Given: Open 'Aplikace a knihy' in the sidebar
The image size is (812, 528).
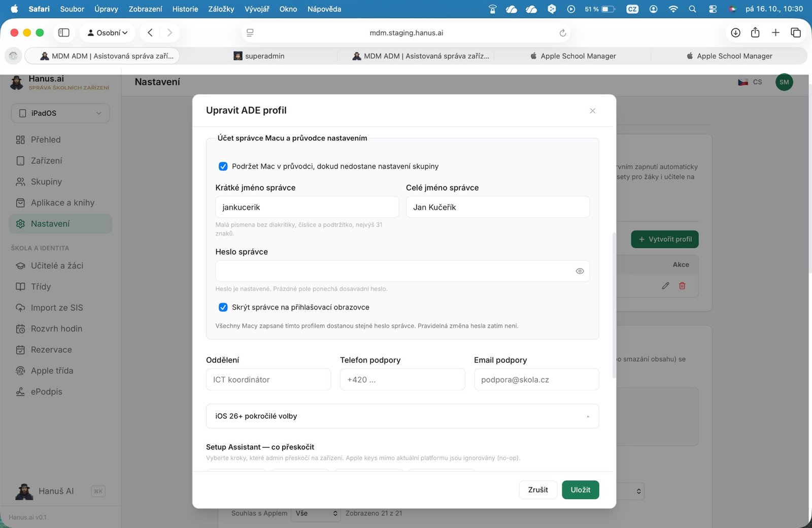Looking at the screenshot, I should click(x=60, y=203).
